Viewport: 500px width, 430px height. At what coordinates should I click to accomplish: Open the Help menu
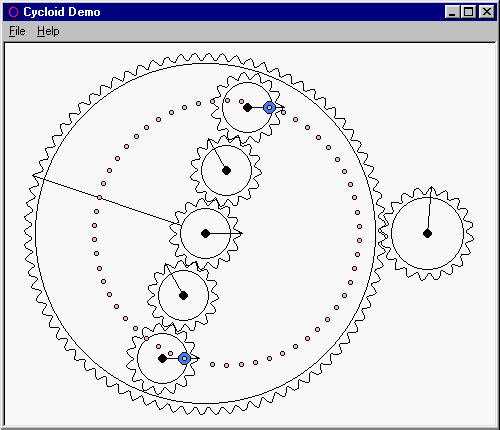pyautogui.click(x=48, y=31)
